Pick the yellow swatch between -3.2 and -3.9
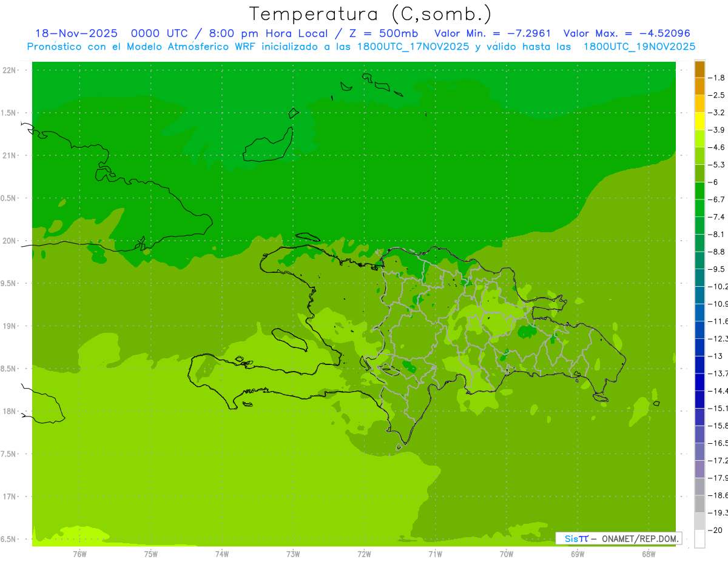The width and height of the screenshot is (728, 562). [x=699, y=122]
